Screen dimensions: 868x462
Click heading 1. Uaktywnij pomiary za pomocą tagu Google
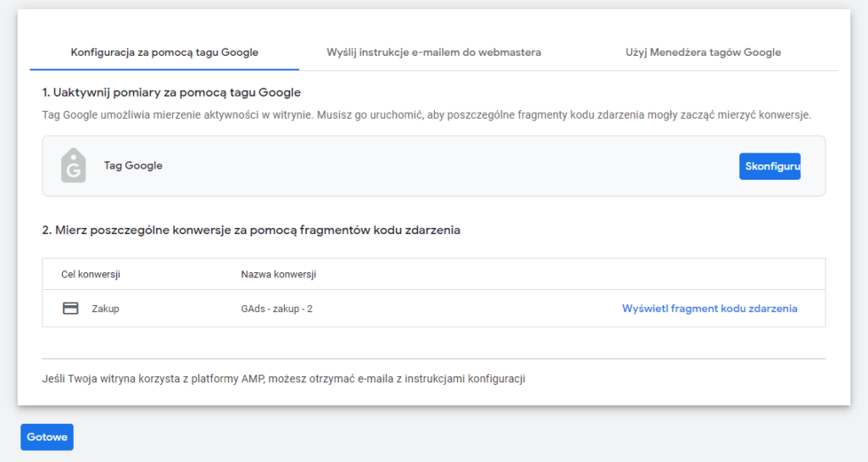tap(171, 92)
